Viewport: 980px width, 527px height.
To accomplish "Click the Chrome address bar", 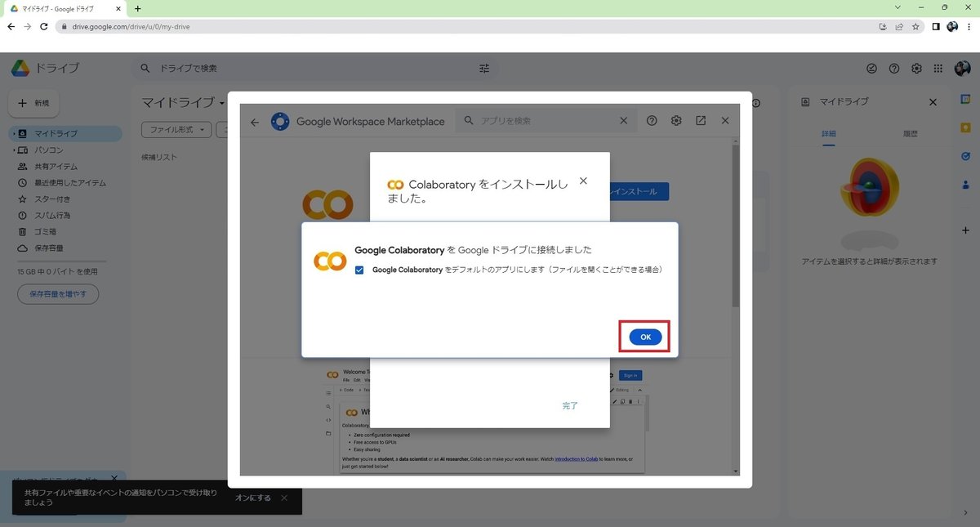I will [465, 26].
